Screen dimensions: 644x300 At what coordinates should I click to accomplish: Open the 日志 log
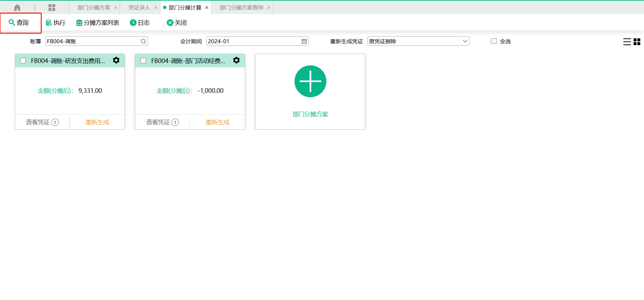click(x=140, y=22)
